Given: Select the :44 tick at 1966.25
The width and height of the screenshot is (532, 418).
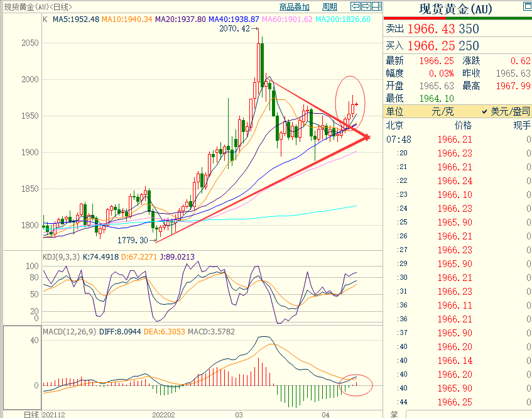Looking at the screenshot, I should (x=459, y=402).
